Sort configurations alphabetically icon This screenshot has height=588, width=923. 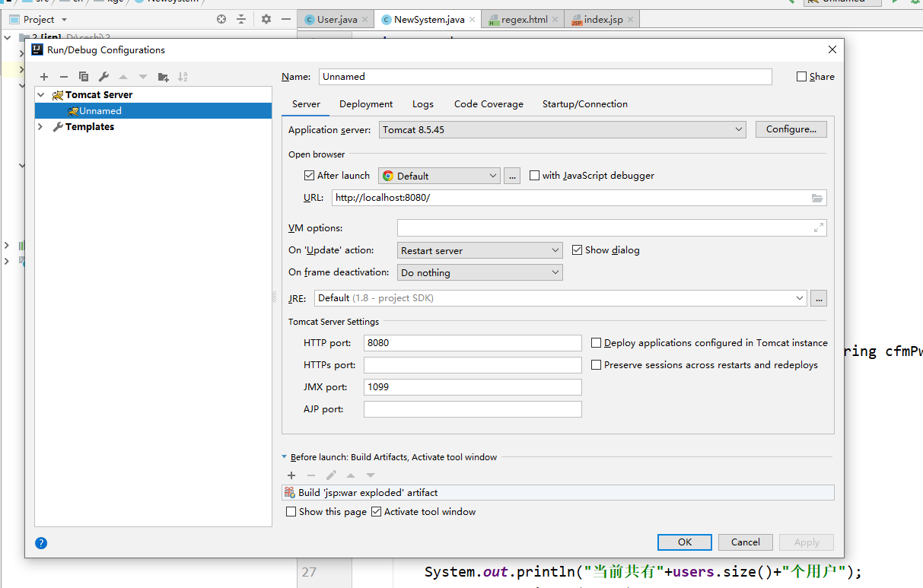[x=183, y=77]
